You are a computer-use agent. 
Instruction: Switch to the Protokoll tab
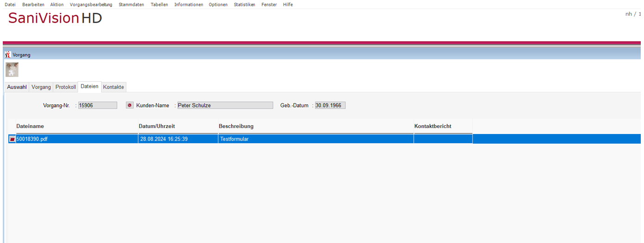[x=66, y=87]
